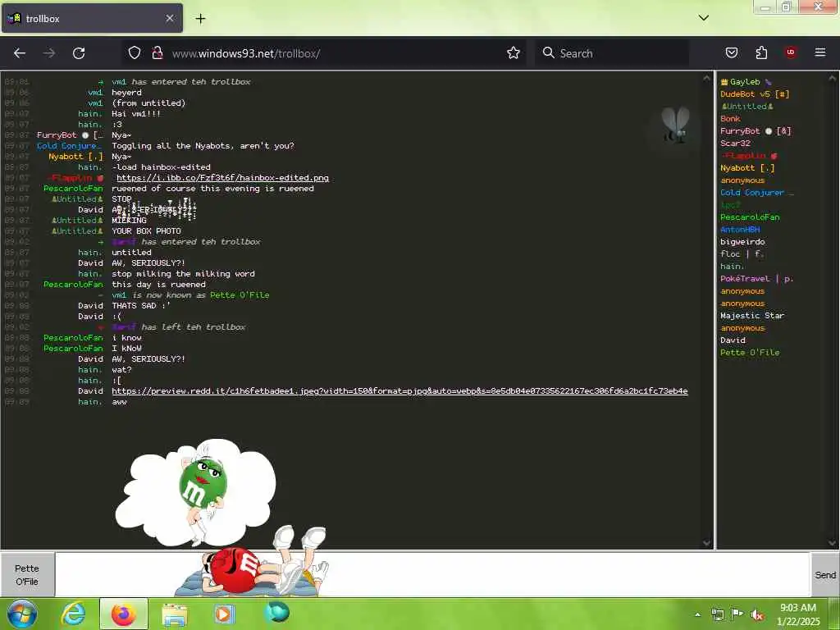840x630 pixels.
Task: Select bigweirdo in the user list
Action: (742, 242)
